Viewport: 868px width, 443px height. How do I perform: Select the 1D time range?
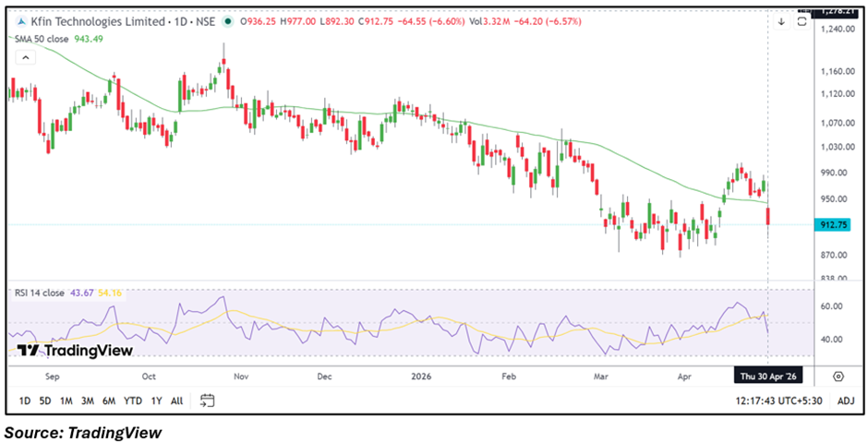tap(24, 401)
